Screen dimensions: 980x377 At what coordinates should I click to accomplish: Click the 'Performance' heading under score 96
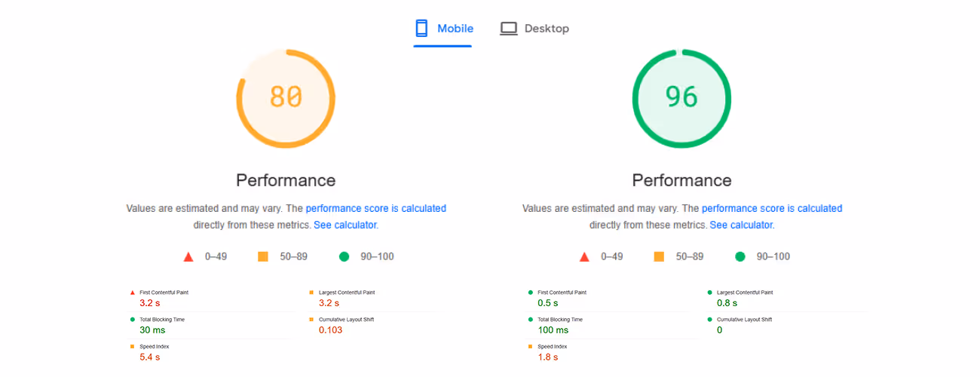681,180
